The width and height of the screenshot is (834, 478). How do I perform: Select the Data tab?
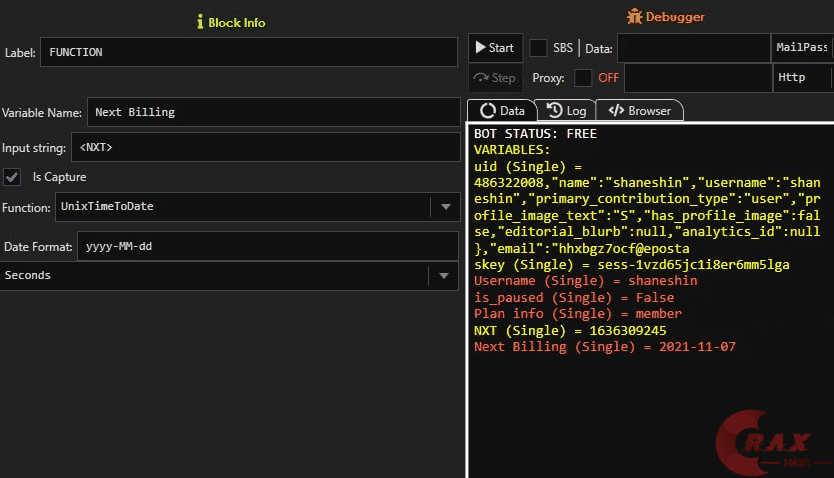coord(502,111)
